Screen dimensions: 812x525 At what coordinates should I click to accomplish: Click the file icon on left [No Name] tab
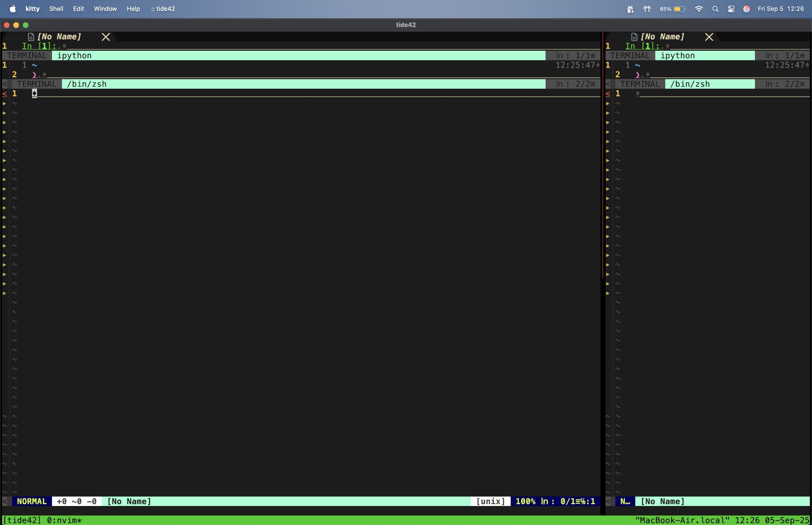31,37
